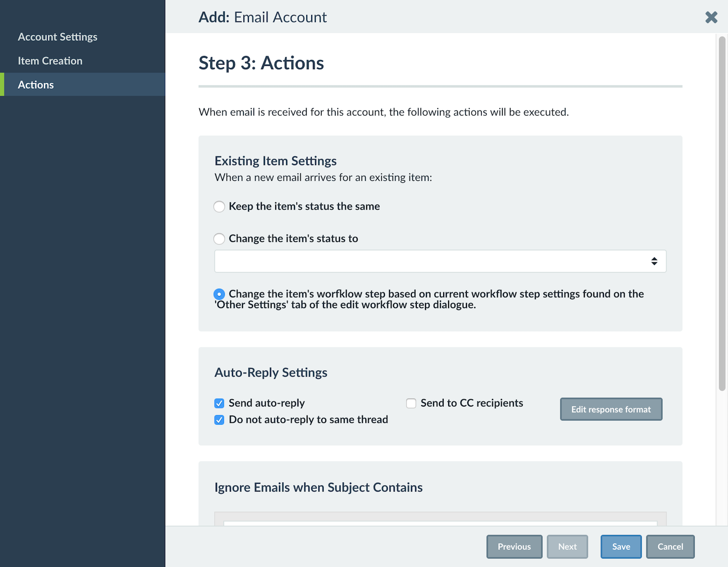Select the workflow step settings radio option

pyautogui.click(x=219, y=294)
